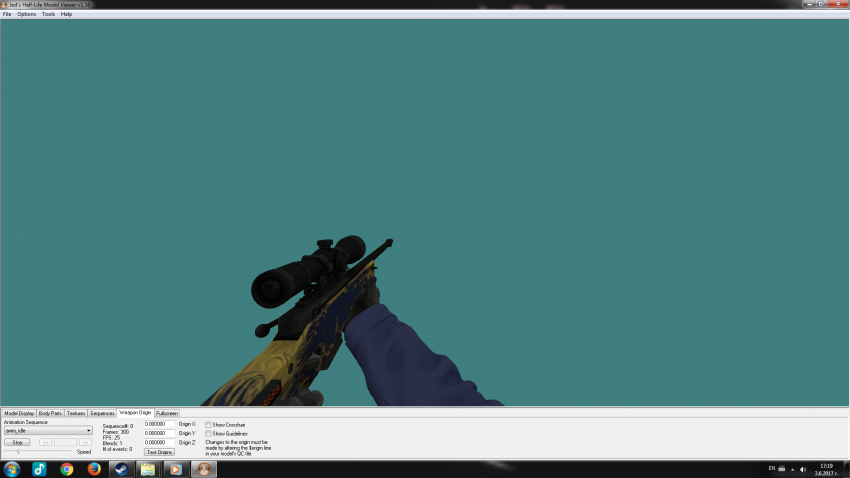Image resolution: width=850 pixels, height=478 pixels.
Task: Click the Origin Y value field
Action: tap(159, 434)
